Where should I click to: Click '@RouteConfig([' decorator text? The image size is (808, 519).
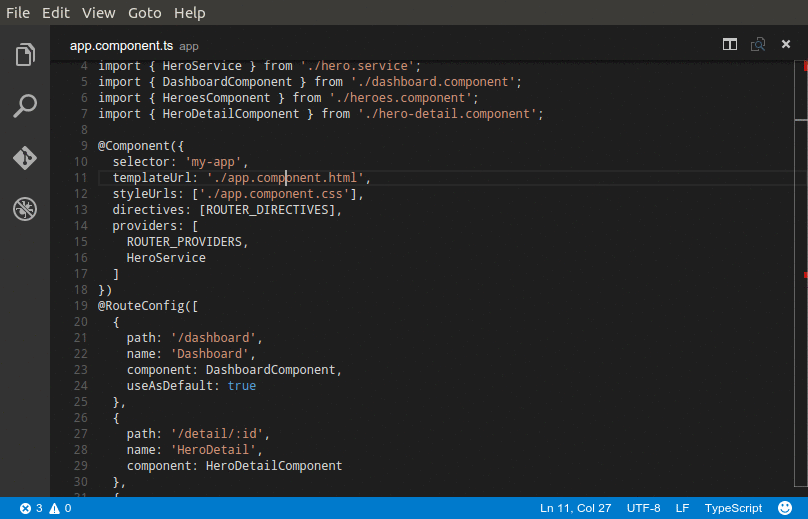[x=148, y=306]
